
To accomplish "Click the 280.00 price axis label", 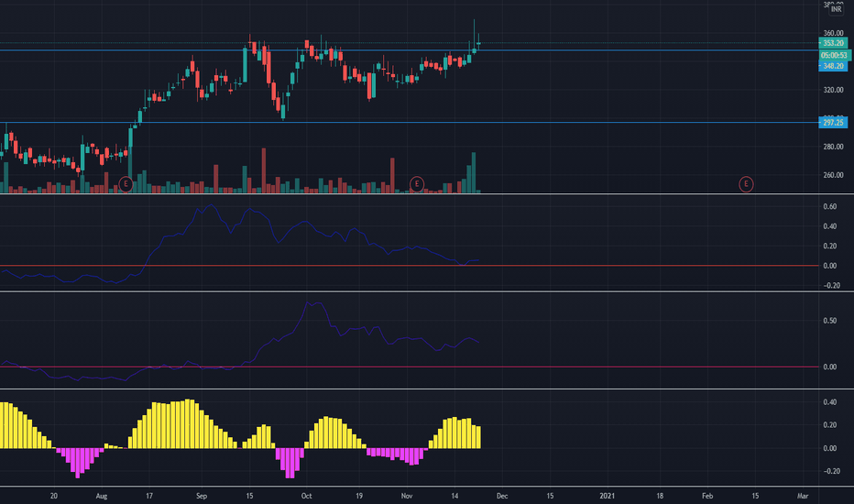I will click(833, 147).
